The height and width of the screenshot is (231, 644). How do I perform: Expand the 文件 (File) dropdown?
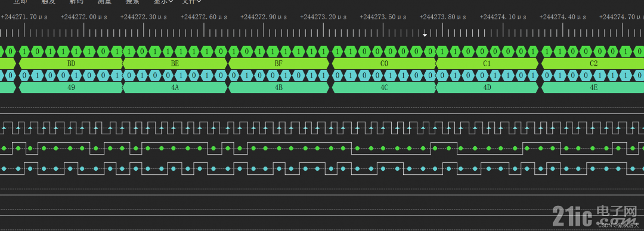pos(191,2)
